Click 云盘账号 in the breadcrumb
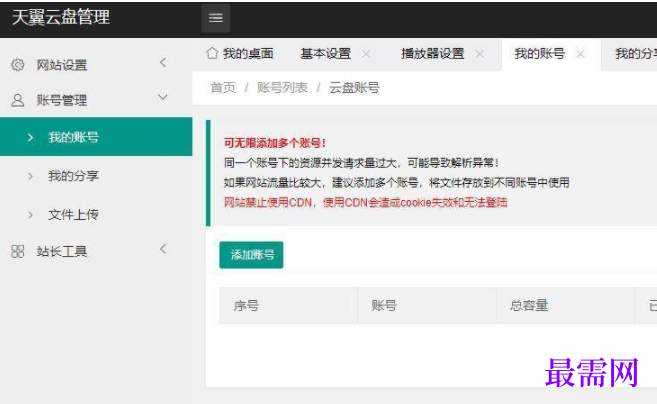The height and width of the screenshot is (404, 657). 354,88
